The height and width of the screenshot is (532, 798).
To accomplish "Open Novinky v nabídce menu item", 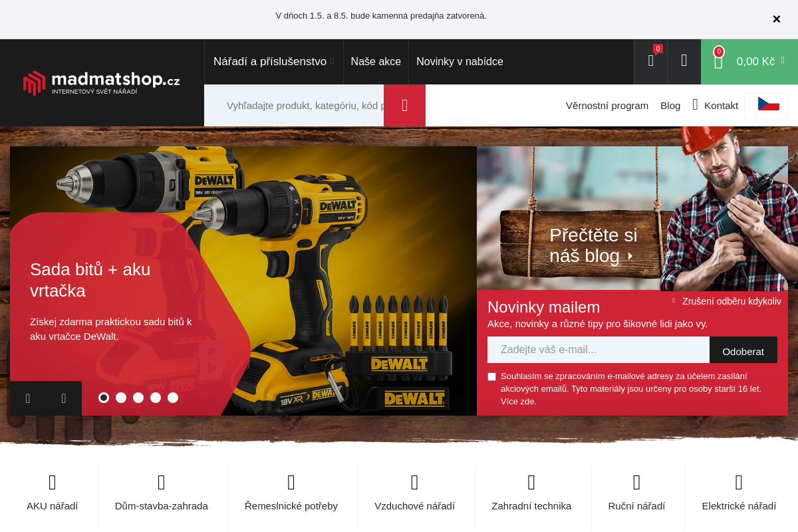I will coord(460,61).
